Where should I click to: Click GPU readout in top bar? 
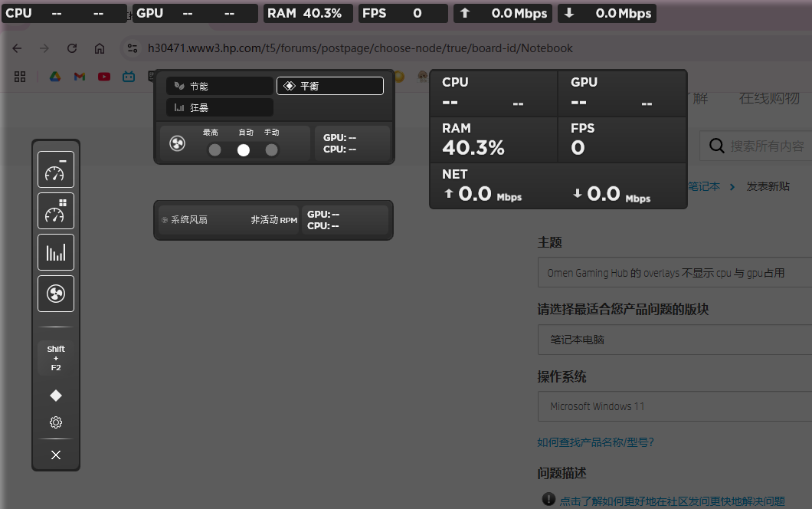pyautogui.click(x=195, y=14)
